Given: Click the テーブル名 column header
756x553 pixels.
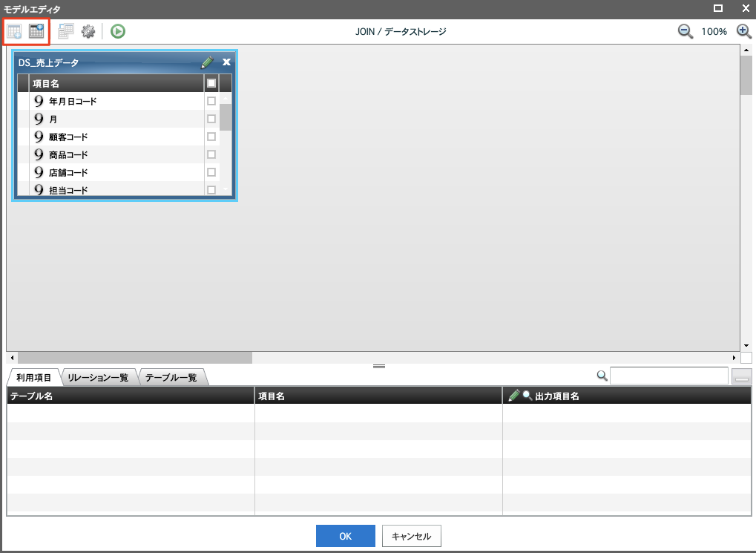Looking at the screenshot, I should (x=131, y=396).
